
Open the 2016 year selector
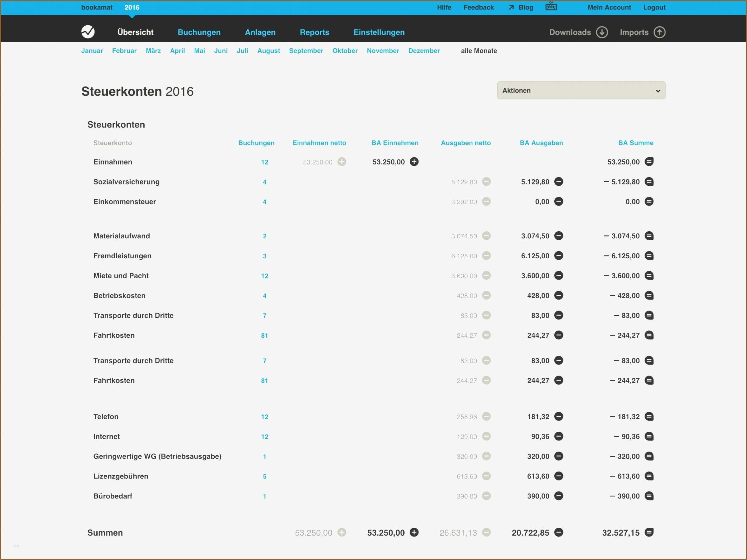pos(132,7)
